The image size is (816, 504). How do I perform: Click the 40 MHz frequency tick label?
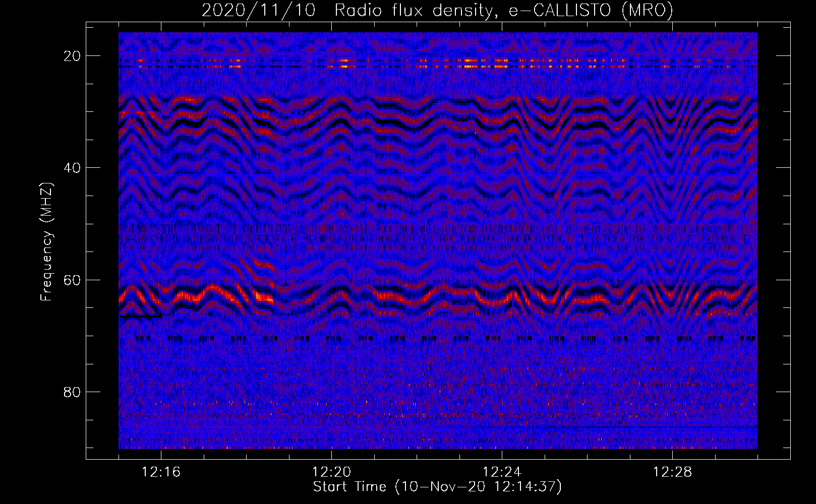pyautogui.click(x=72, y=168)
